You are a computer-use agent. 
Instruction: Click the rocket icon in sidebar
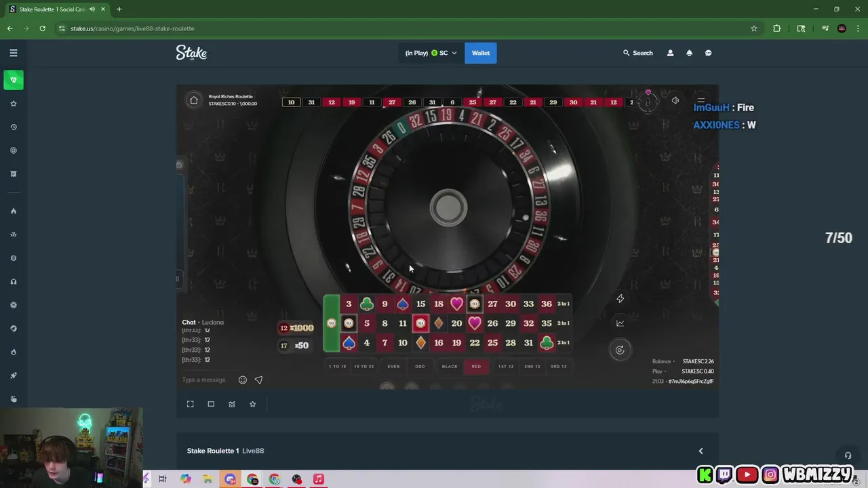13,375
